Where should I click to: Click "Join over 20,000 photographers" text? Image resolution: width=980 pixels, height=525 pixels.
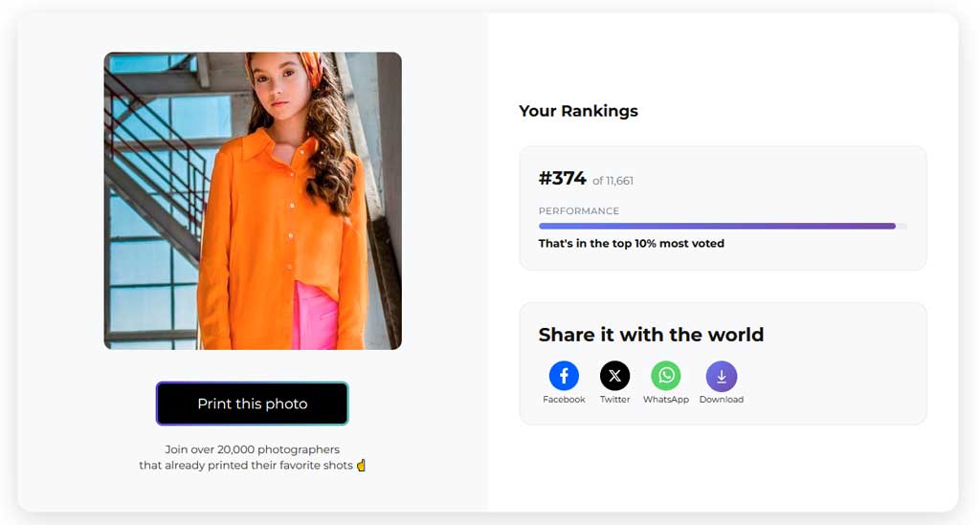[253, 449]
